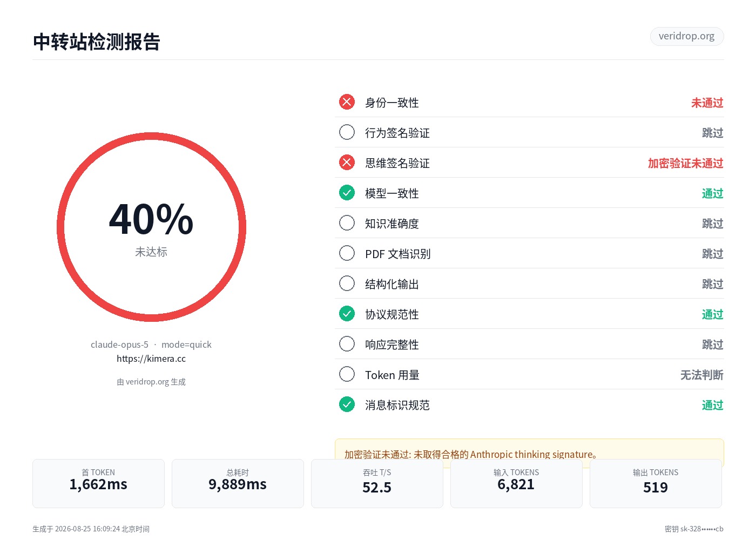Viewport: 756px width, 540px height.
Task: Click the green check icon beside 消息标识规范
Action: [x=347, y=404]
